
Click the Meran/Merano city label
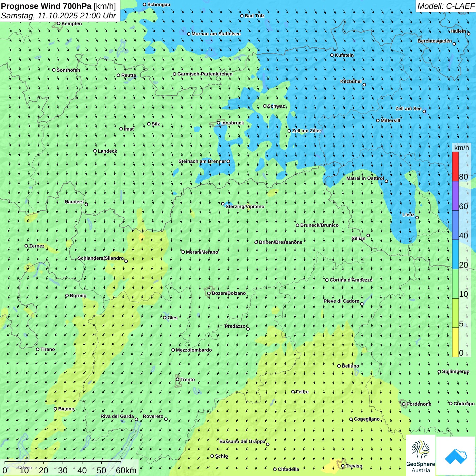[202, 252]
